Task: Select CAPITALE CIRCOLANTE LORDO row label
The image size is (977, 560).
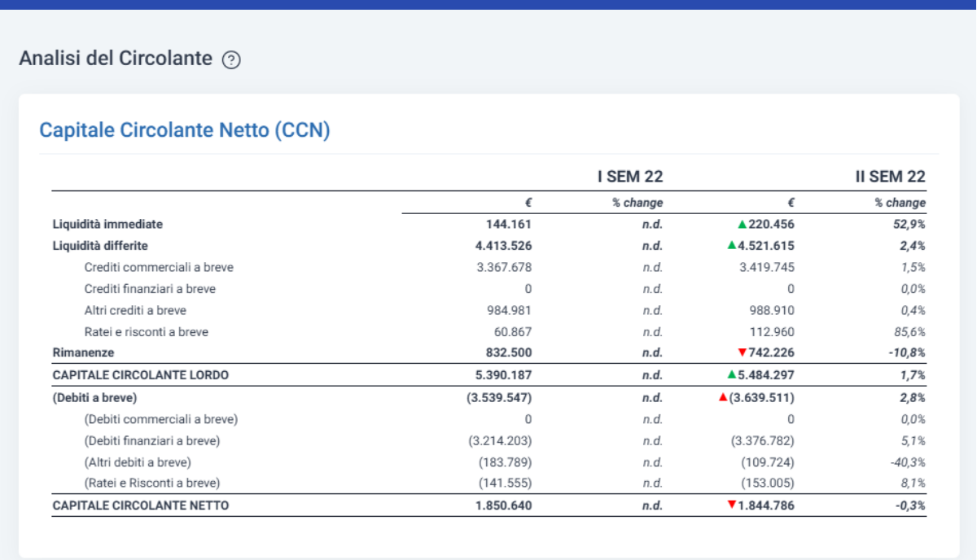Action: click(x=141, y=375)
